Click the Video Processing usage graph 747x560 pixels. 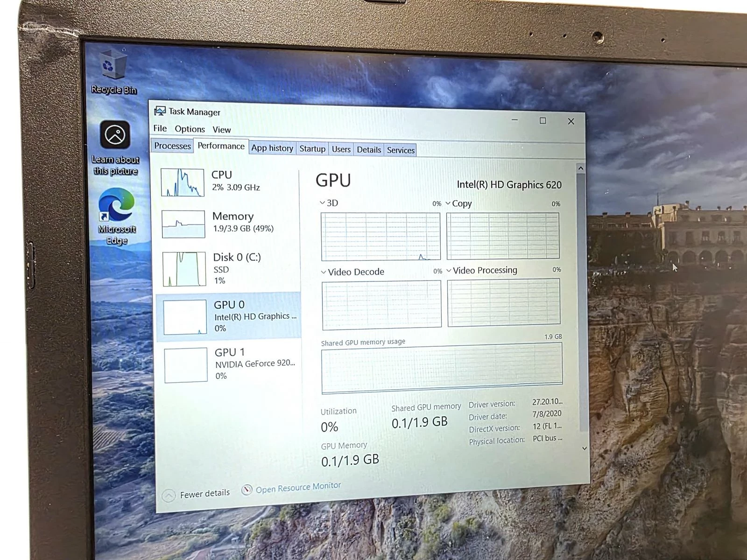pyautogui.click(x=504, y=302)
